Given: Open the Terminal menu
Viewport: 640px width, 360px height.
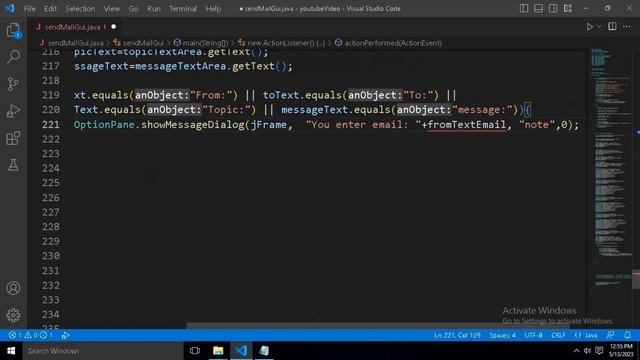Looking at the screenshot, I should click(182, 9).
